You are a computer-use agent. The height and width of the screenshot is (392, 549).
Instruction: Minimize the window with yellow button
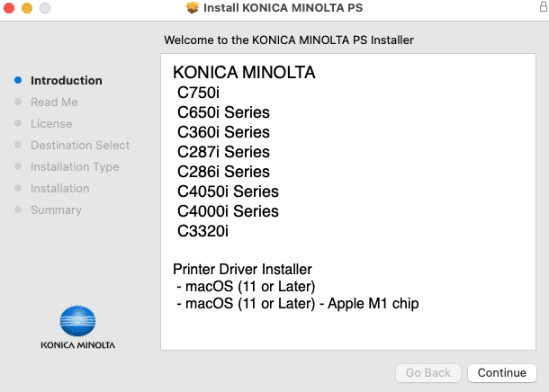pyautogui.click(x=27, y=8)
